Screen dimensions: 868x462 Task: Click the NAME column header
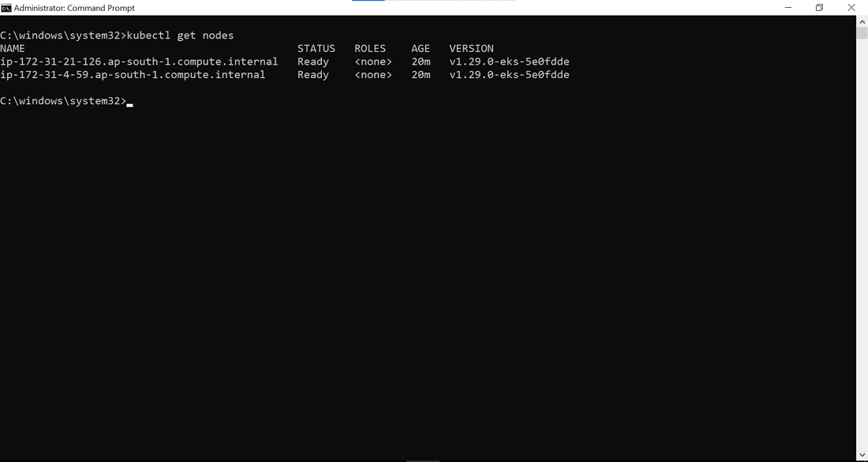pyautogui.click(x=13, y=49)
